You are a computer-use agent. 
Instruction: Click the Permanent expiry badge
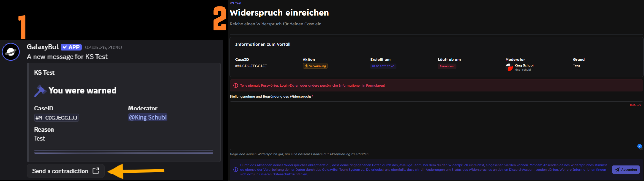tap(447, 66)
